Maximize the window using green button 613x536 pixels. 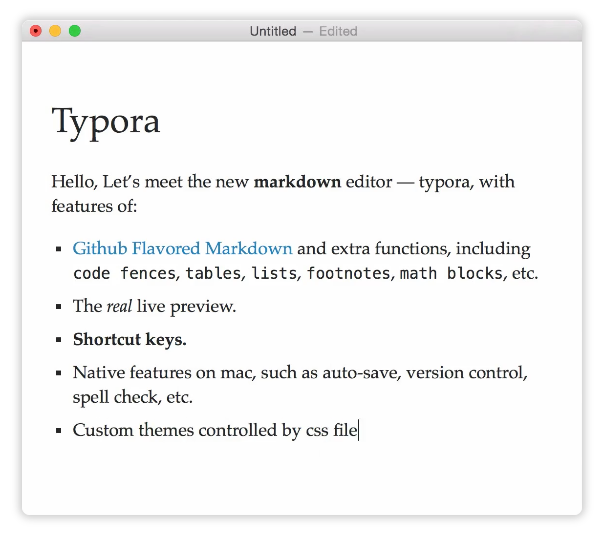[x=75, y=31]
